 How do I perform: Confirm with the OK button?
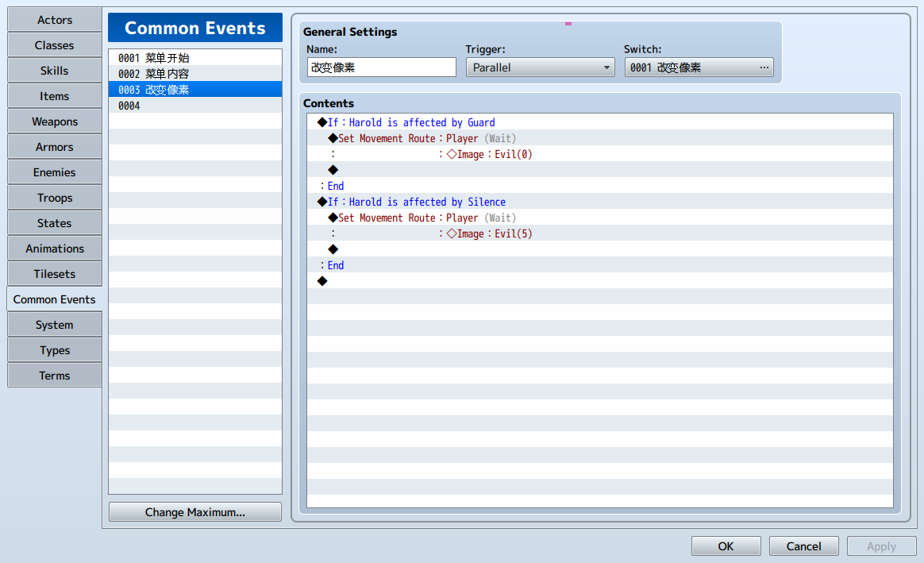(726, 546)
